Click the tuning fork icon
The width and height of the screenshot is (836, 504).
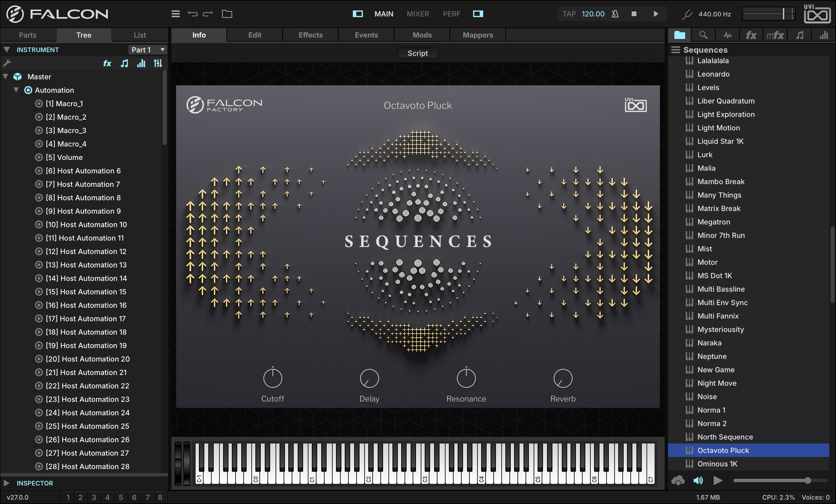pyautogui.click(x=687, y=14)
